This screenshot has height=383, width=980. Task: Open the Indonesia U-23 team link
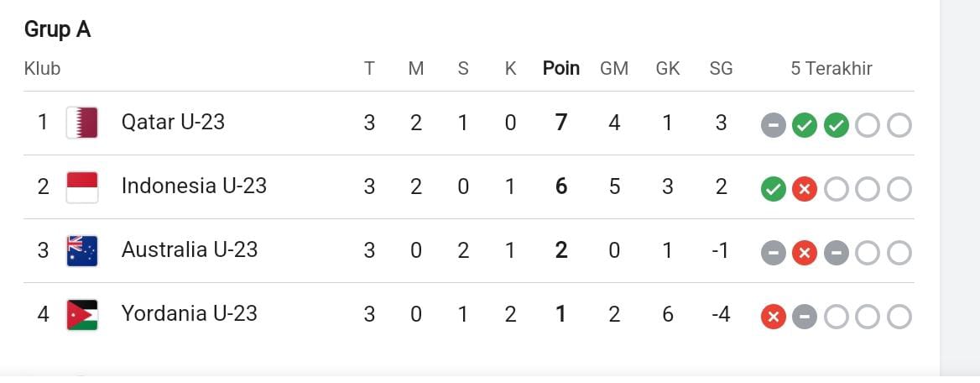(x=194, y=186)
